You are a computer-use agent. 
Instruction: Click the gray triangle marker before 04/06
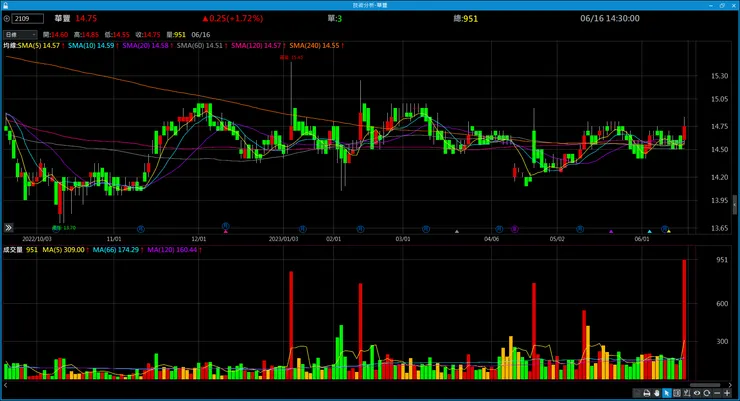[x=456, y=231]
